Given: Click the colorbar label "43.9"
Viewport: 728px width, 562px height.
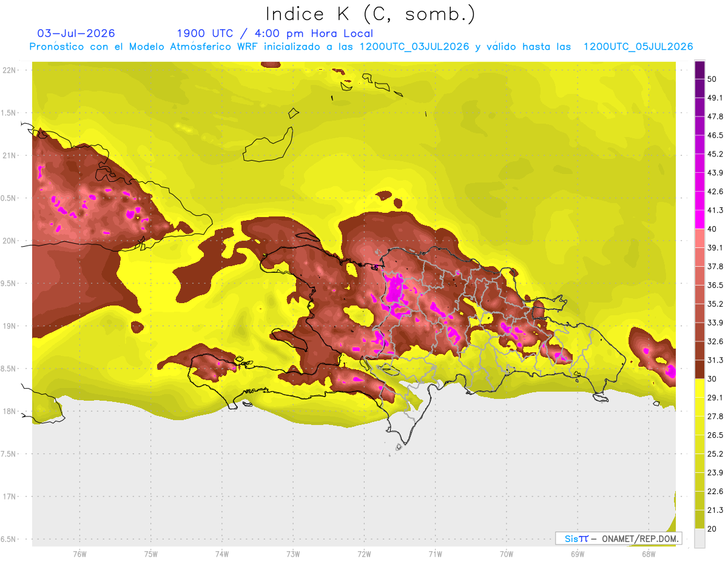Looking at the screenshot, I should pyautogui.click(x=715, y=173).
